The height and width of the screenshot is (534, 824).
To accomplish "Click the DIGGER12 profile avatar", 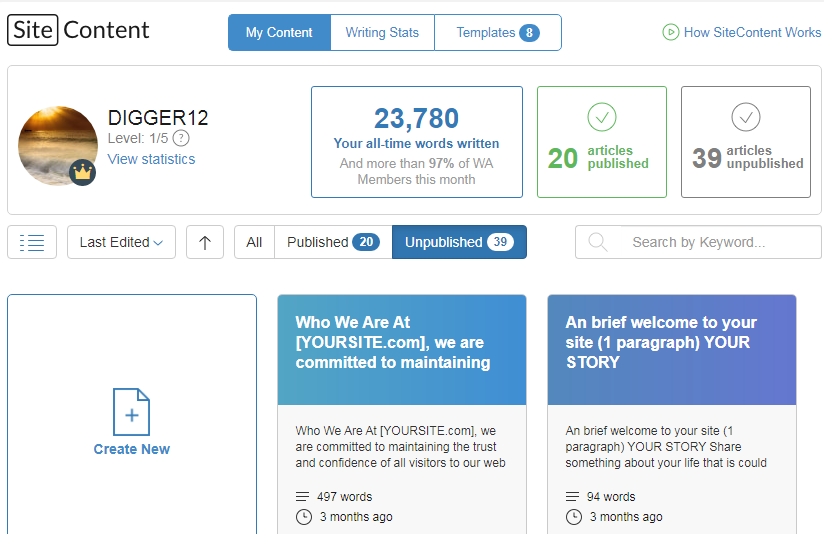I will [58, 146].
